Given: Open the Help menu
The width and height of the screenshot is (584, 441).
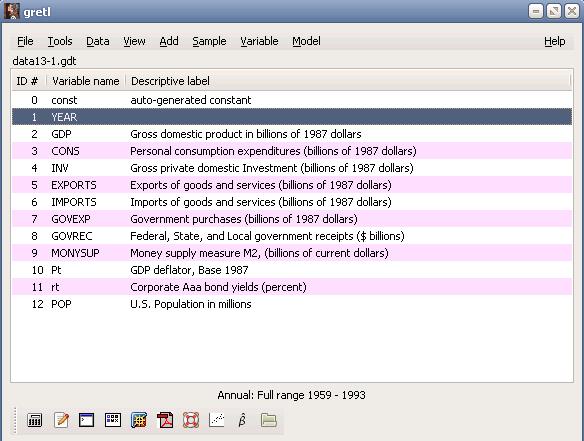Looking at the screenshot, I should (x=555, y=41).
